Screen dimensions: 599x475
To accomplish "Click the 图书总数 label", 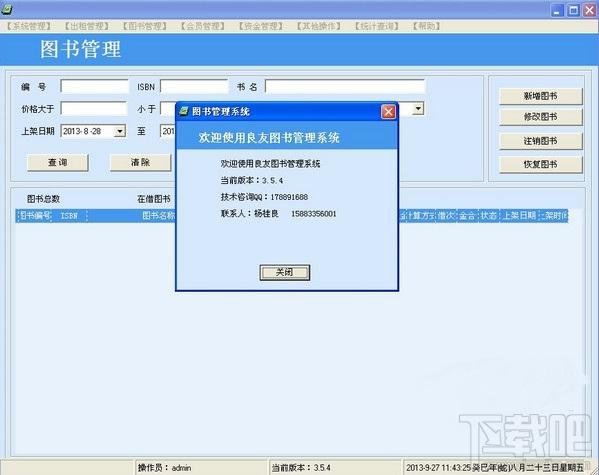I will (44, 199).
